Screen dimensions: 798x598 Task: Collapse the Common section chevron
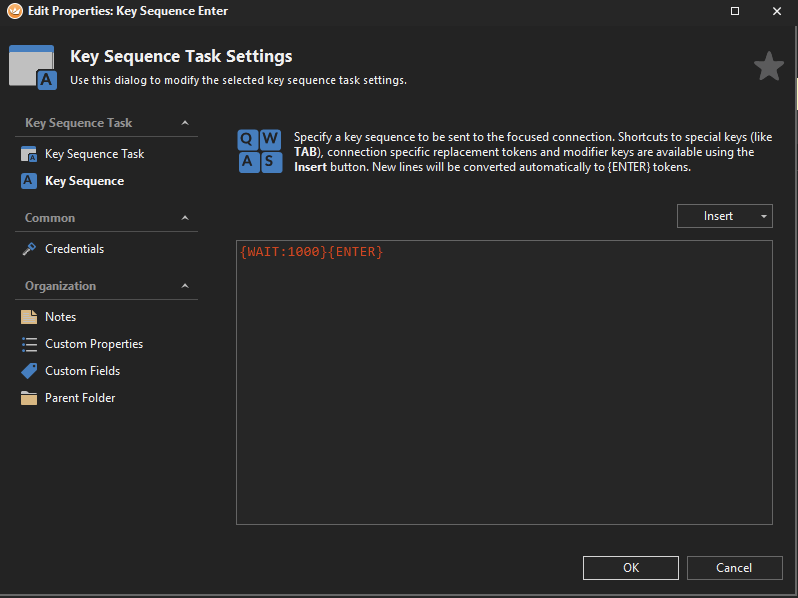pos(185,218)
